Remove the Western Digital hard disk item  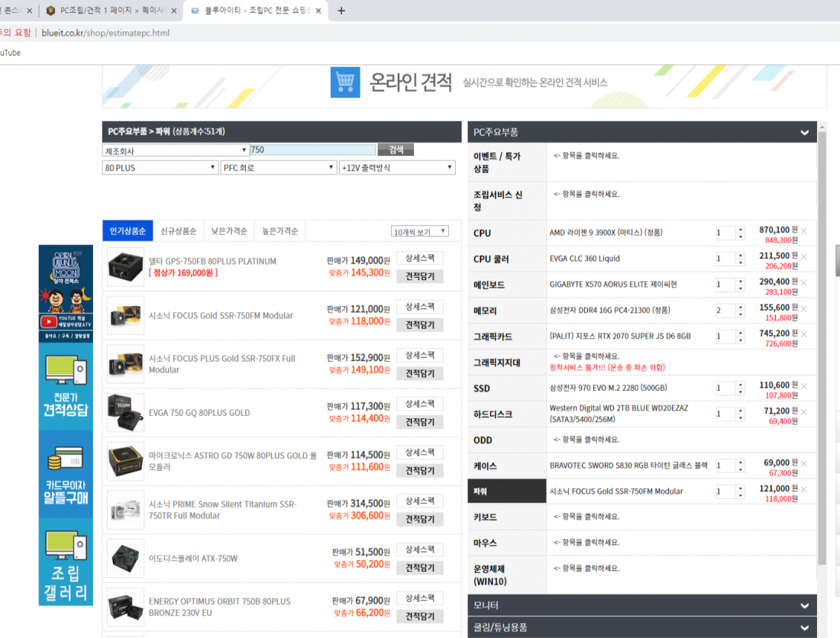tap(803, 412)
